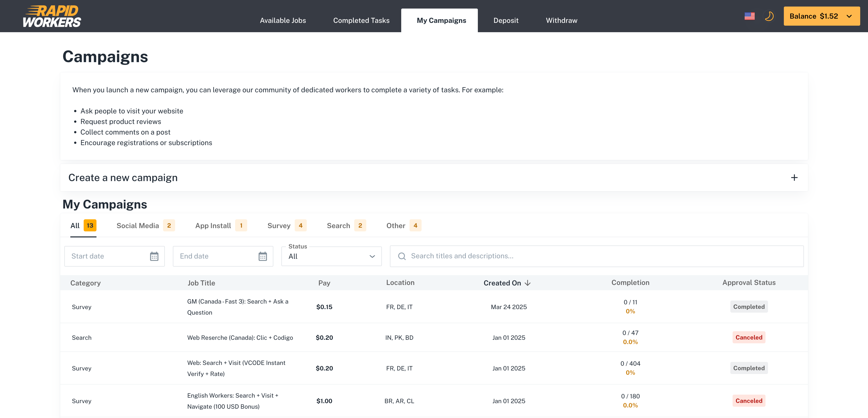Screen dimensions: 868x418
Task: Sort by the Category column header
Action: (x=85, y=283)
